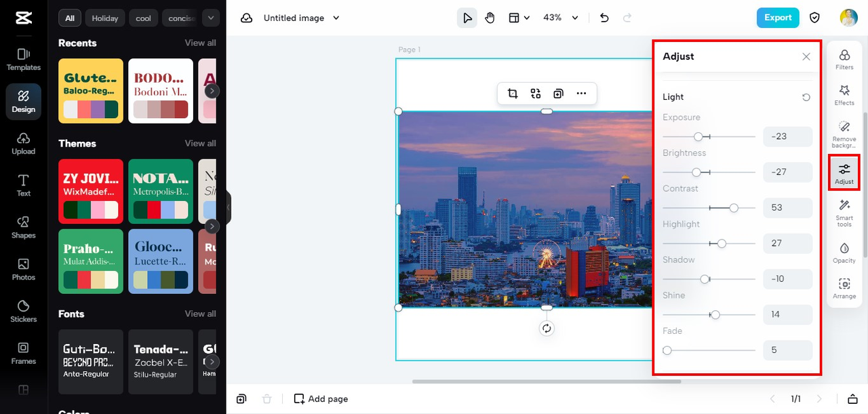Open the Opacity control

click(x=844, y=252)
